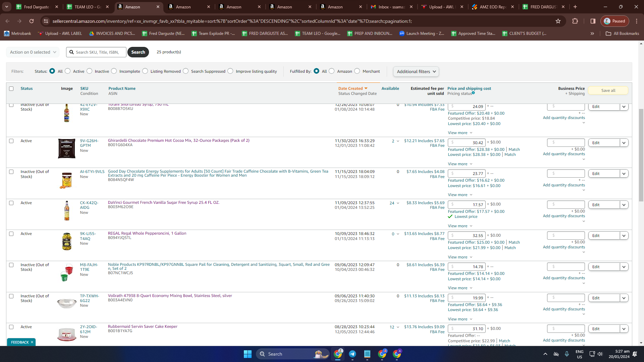Screen dimensions: 644x362
Task: Open Telegram from the taskbar
Action: tap(353, 354)
